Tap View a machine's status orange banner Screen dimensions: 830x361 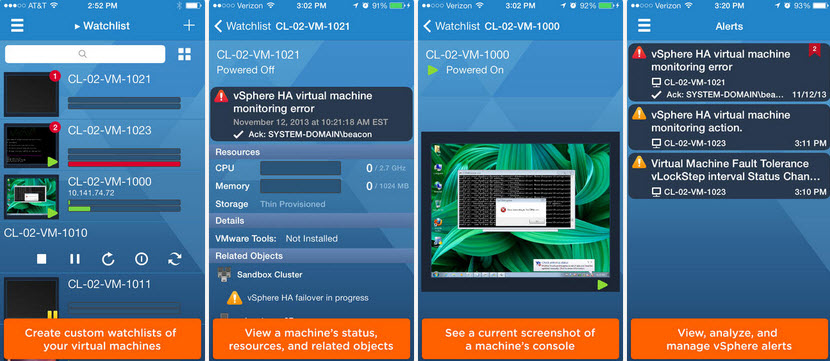311,339
